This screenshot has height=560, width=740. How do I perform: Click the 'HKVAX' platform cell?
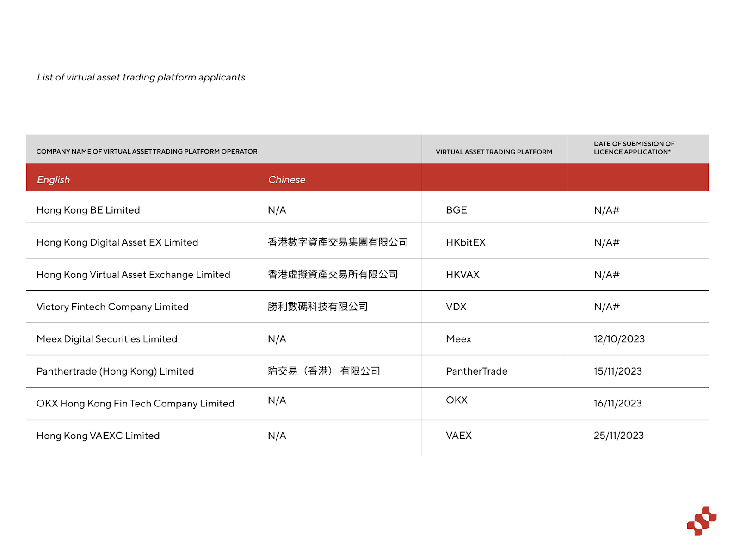click(x=462, y=275)
